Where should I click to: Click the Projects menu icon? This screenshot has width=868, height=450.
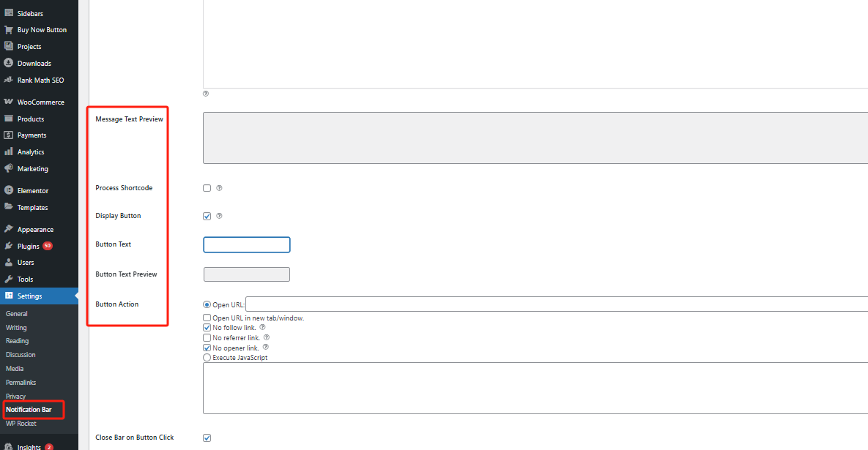click(x=9, y=46)
